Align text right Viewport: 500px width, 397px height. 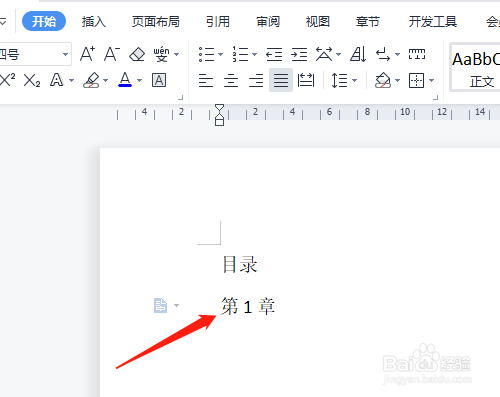(256, 80)
